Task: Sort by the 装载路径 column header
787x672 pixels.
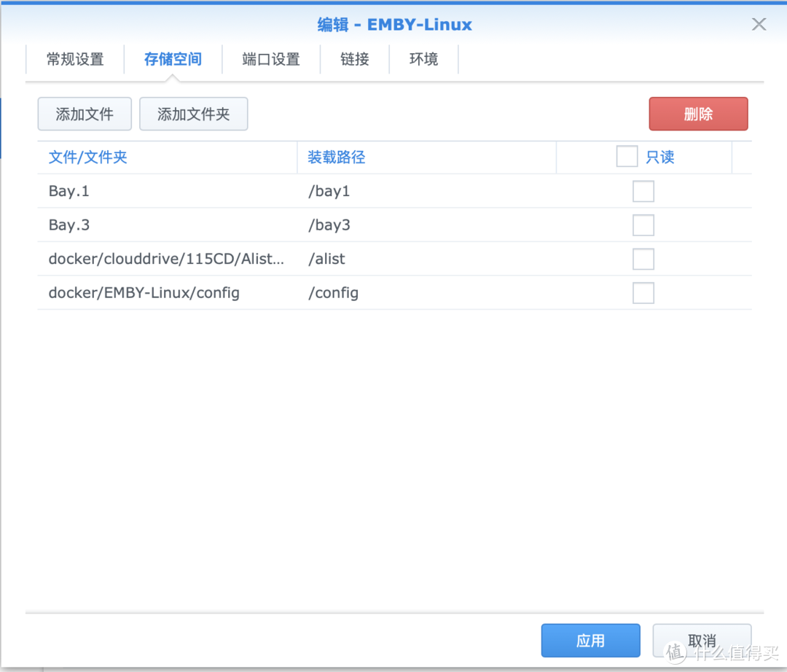Action: 336,156
